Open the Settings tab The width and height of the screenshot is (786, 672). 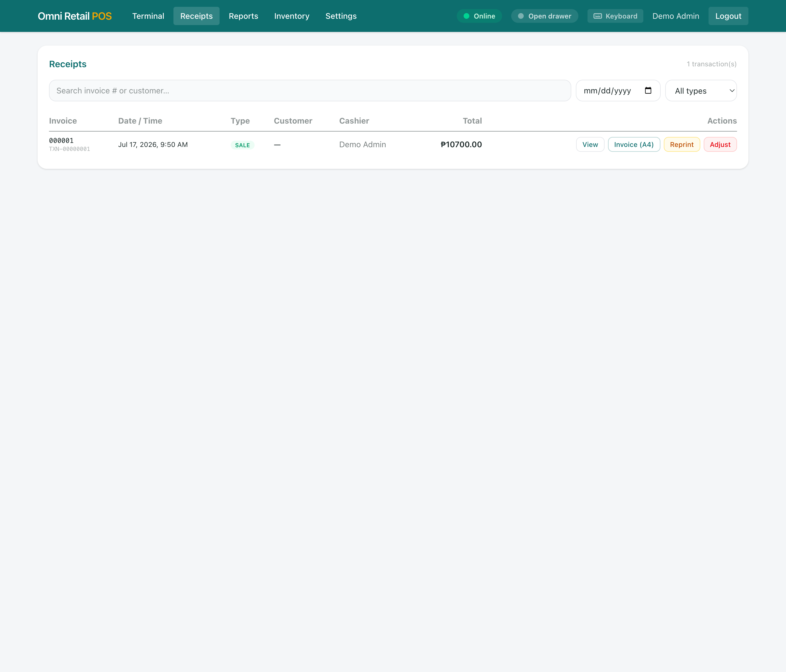pos(341,16)
